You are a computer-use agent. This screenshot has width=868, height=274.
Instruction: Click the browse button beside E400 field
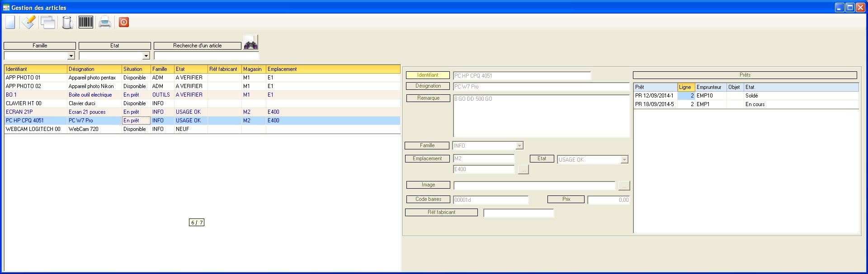click(523, 170)
